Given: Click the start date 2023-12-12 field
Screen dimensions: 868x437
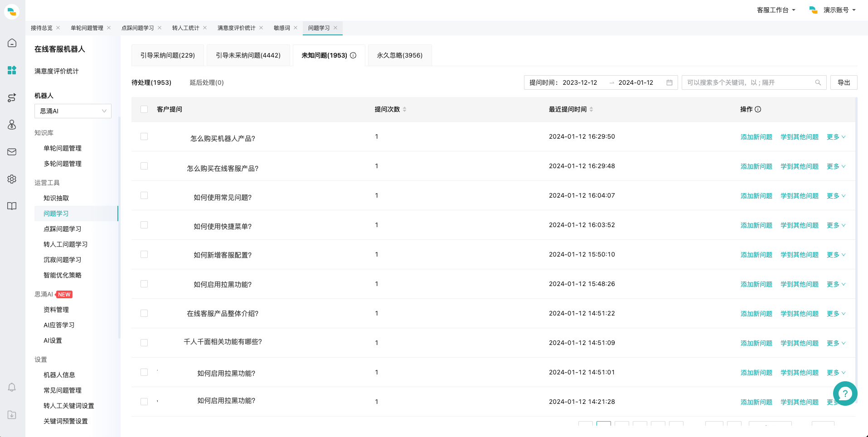Looking at the screenshot, I should point(580,83).
